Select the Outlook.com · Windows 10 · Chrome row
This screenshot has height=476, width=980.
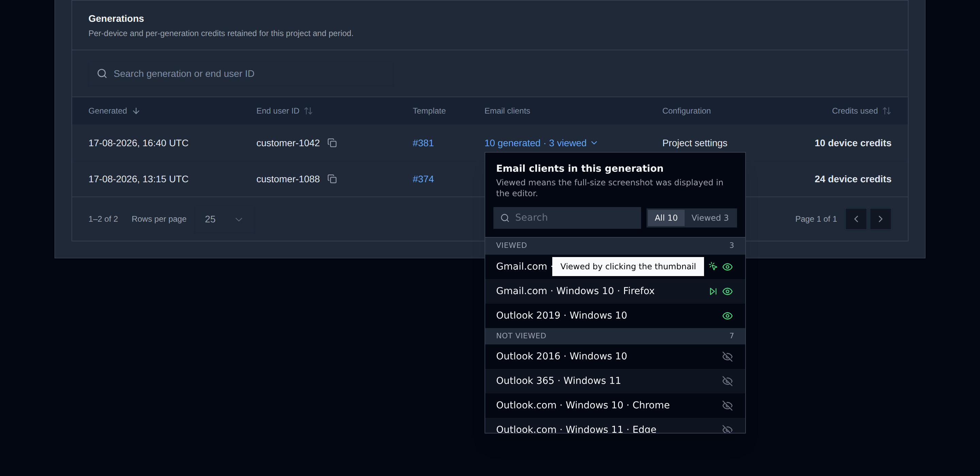tap(615, 406)
